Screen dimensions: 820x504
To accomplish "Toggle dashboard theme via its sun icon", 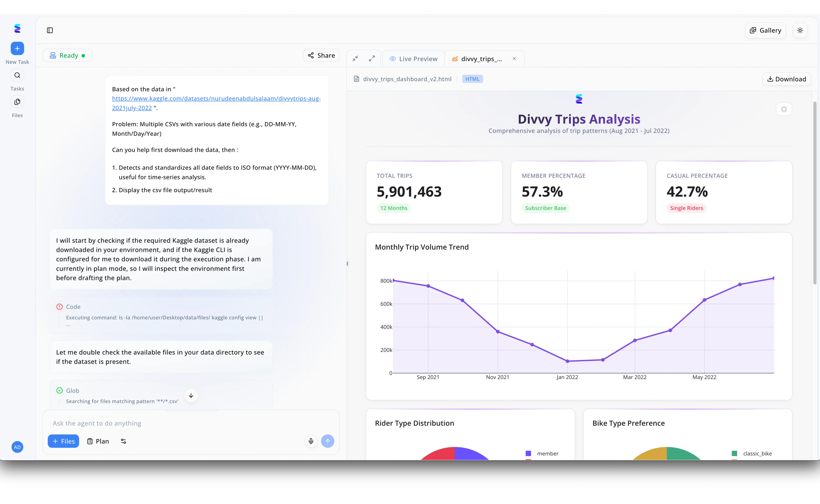I will (x=784, y=109).
